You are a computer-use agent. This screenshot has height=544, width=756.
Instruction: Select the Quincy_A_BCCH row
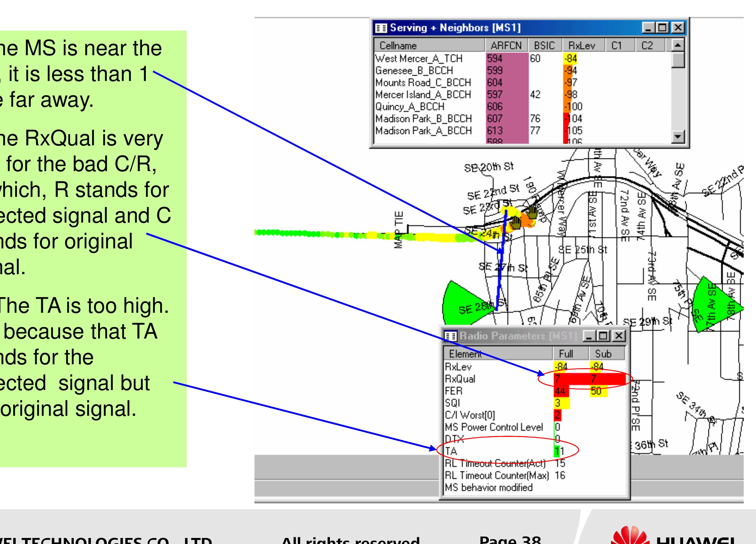pyautogui.click(x=522, y=107)
